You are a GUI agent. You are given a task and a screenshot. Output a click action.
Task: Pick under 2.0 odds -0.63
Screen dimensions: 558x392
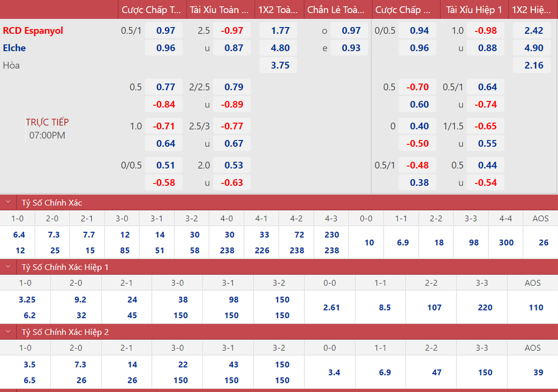[x=232, y=183]
